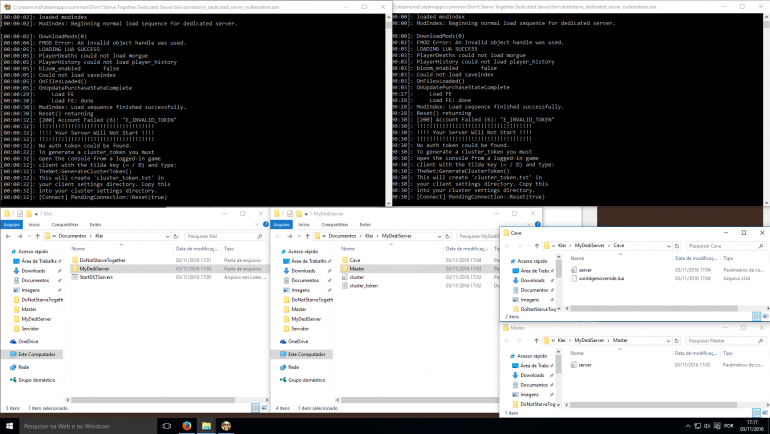Open the DoNotStarveTogether folder in Klei window

coord(101,260)
